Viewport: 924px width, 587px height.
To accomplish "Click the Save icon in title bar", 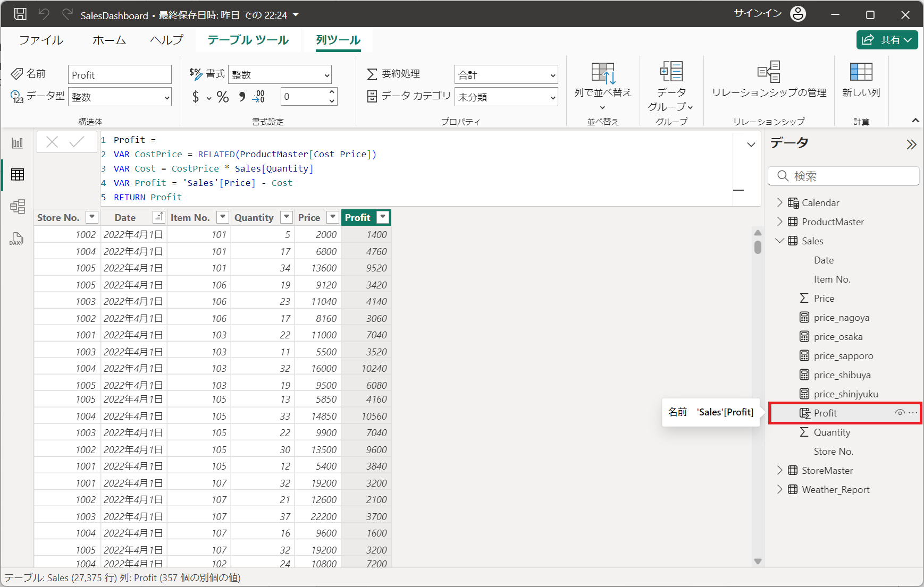I will coord(20,14).
